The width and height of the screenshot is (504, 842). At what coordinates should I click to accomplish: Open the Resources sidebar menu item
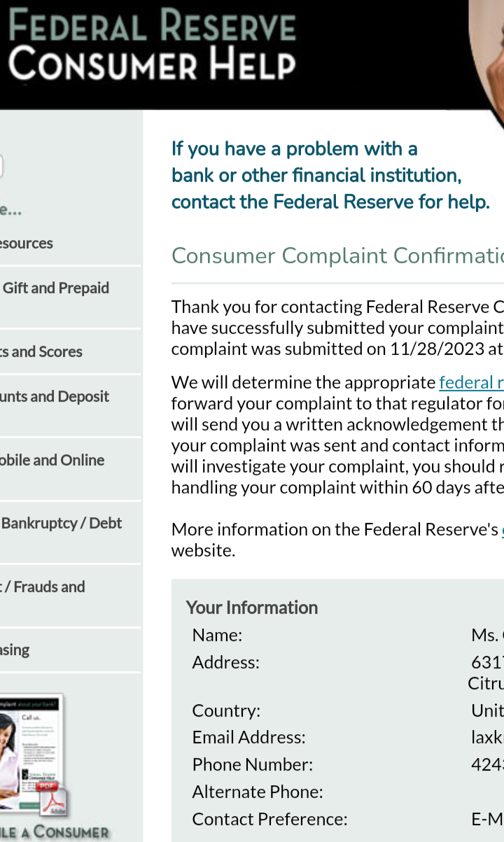click(27, 244)
